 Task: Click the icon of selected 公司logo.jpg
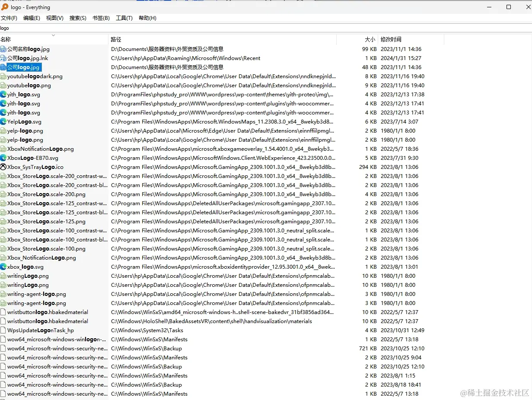[x=3, y=67]
